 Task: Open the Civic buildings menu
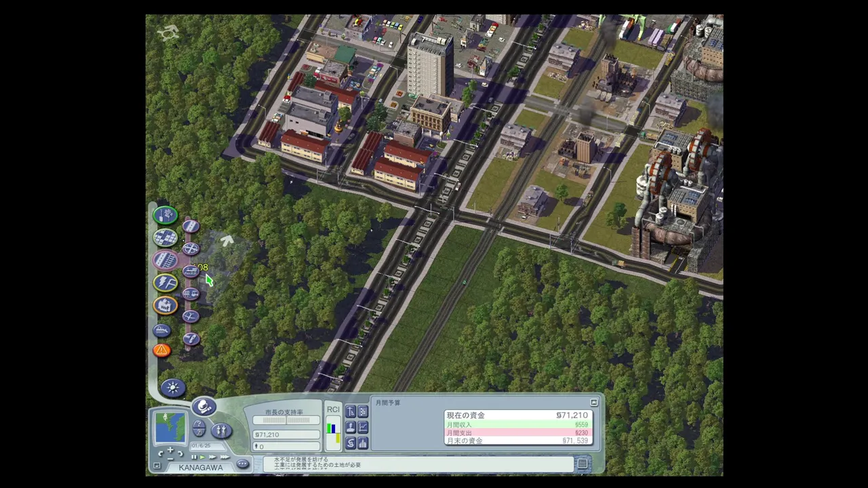click(165, 305)
